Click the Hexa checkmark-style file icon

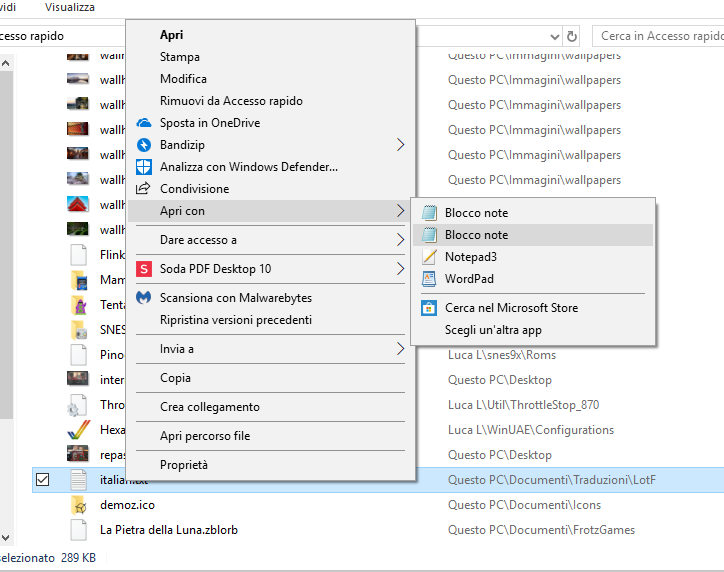tap(78, 430)
